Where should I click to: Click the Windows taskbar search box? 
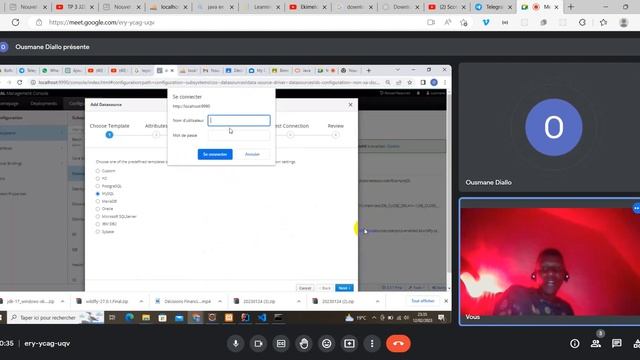coord(56,318)
